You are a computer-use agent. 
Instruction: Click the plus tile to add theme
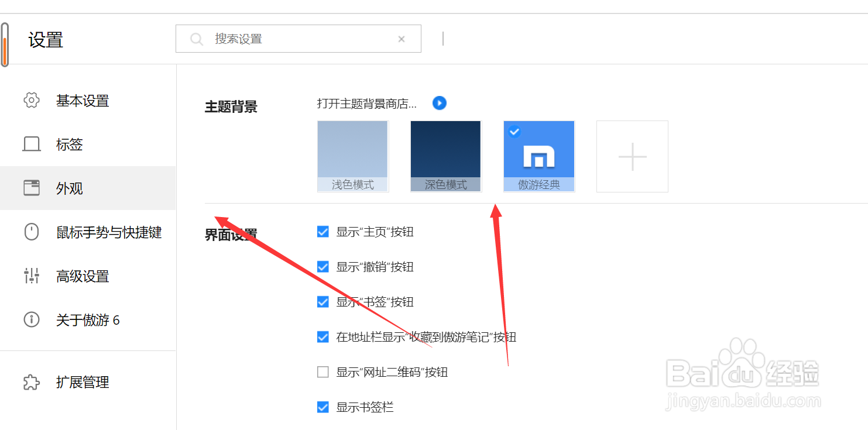point(632,156)
